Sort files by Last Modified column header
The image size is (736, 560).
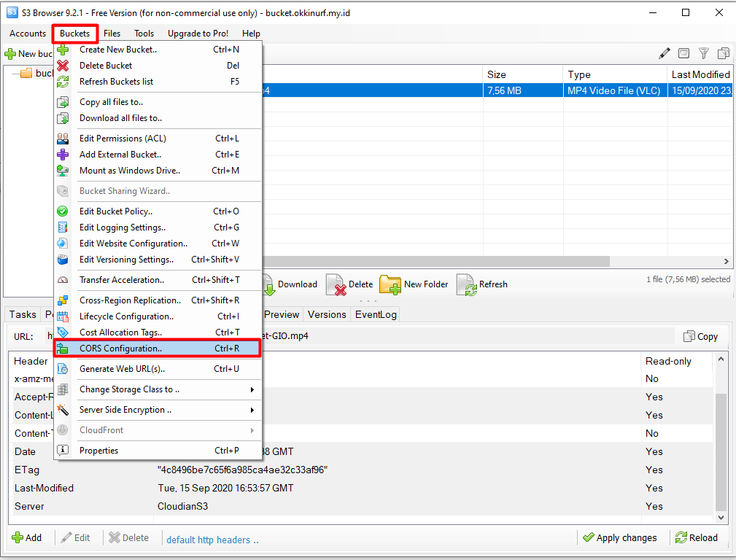pyautogui.click(x=700, y=74)
